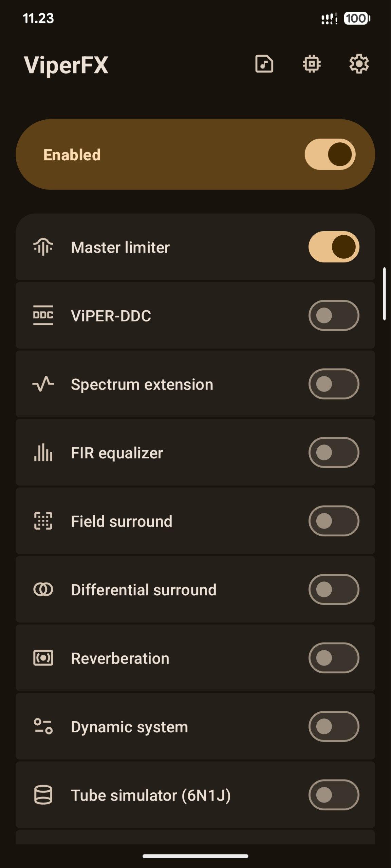Viewport: 391px width, 868px height.
Task: Tap the Tube simulator (6N1J) label
Action: click(151, 795)
